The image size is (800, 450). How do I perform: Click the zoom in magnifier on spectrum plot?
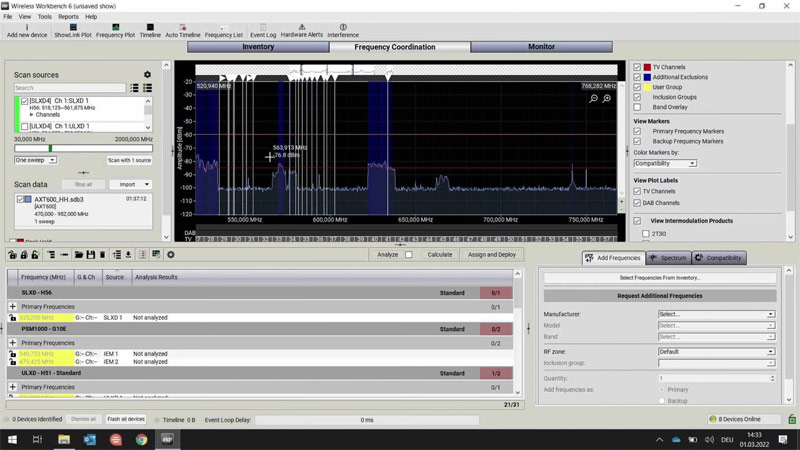pos(607,99)
